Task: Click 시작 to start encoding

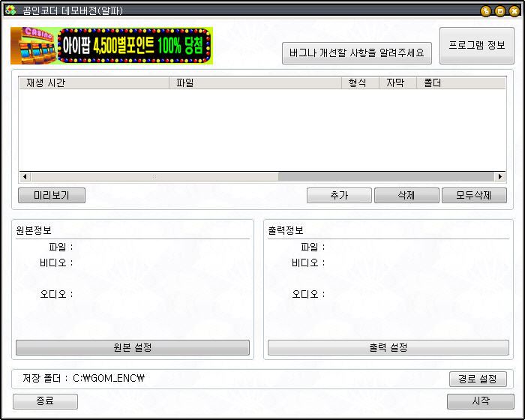Action: pyautogui.click(x=481, y=401)
